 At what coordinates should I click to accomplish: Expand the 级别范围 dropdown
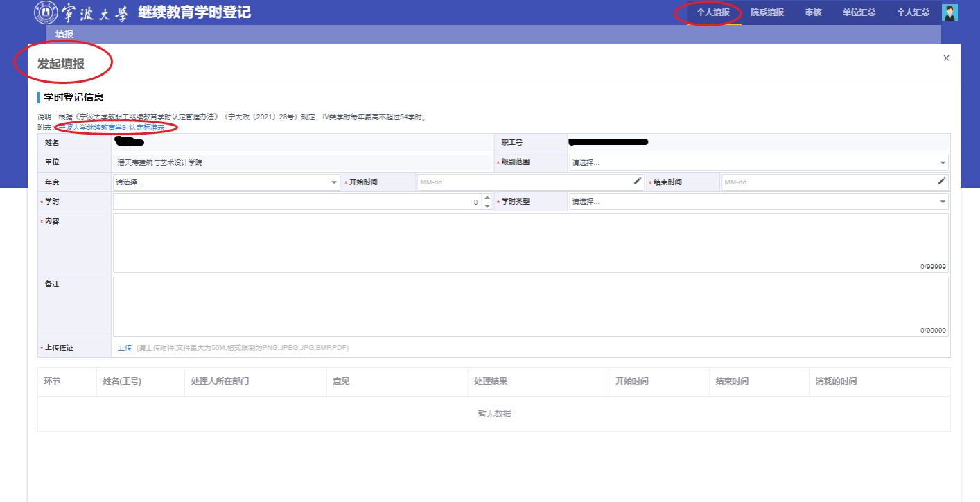point(758,163)
